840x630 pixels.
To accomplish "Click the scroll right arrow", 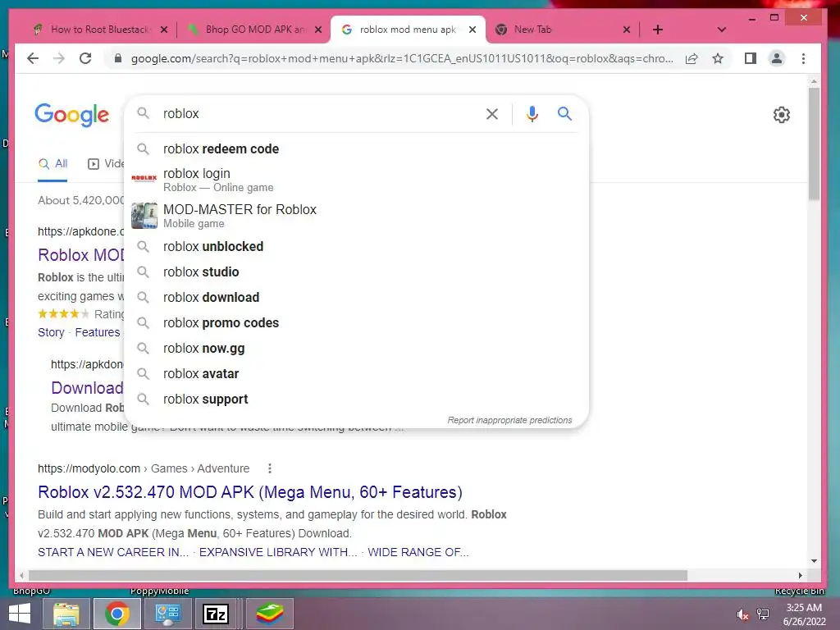I will point(801,575).
